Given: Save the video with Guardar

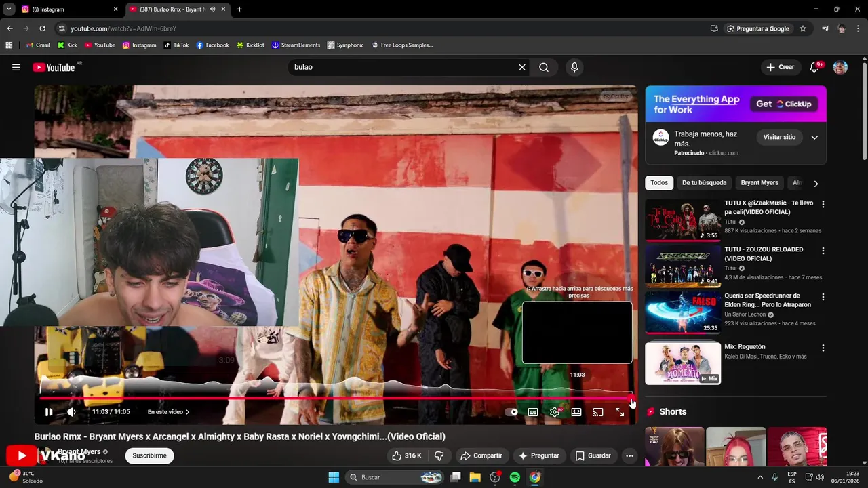Looking at the screenshot, I should click(x=593, y=455).
